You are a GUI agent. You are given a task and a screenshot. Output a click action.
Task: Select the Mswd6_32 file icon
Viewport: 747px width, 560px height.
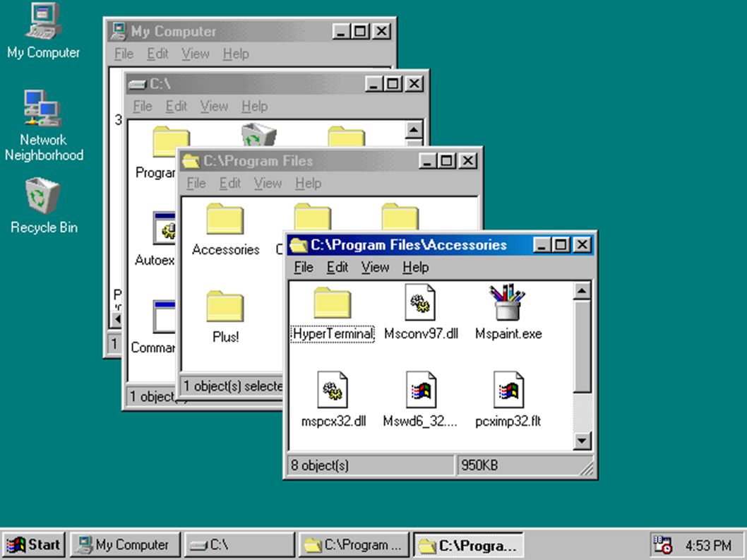pos(421,390)
